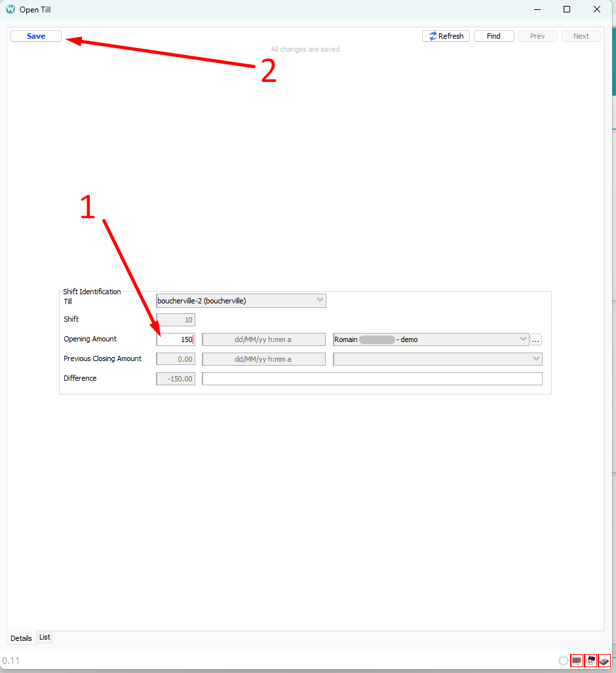Click the payment terminal status icon
The height and width of the screenshot is (673, 616).
click(604, 661)
